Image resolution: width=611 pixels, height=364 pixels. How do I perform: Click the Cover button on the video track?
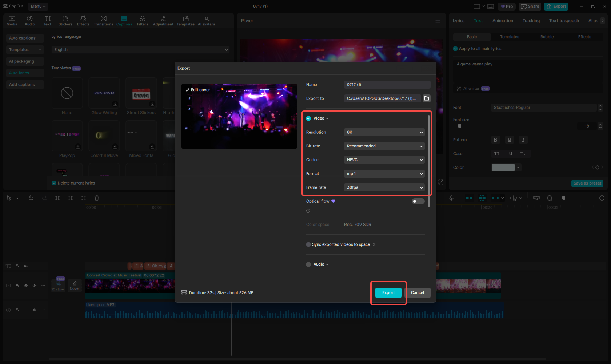tap(75, 285)
